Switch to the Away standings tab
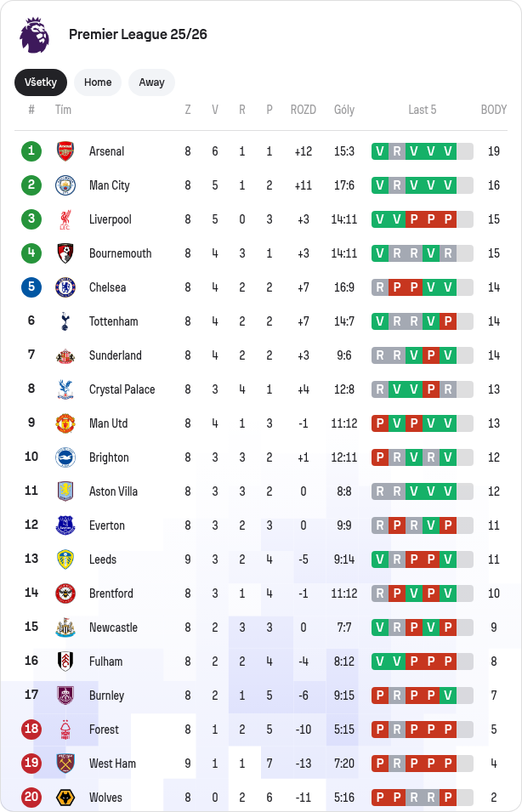 tap(151, 82)
